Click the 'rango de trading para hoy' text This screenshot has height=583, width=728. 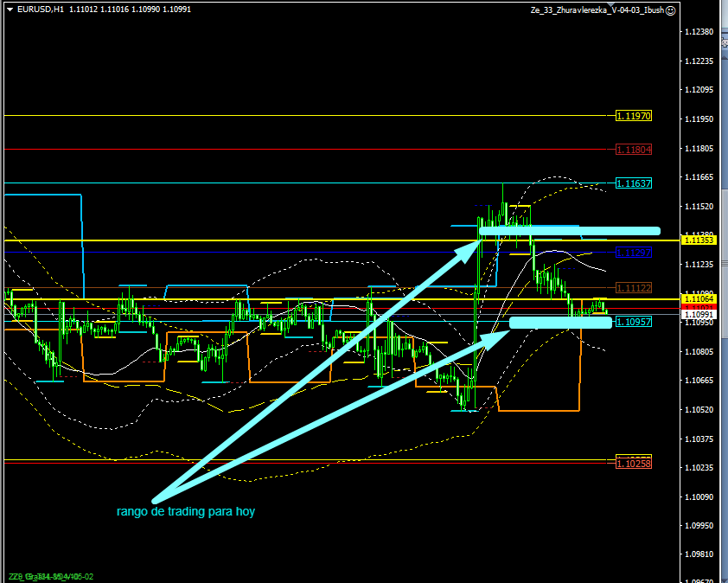[186, 512]
